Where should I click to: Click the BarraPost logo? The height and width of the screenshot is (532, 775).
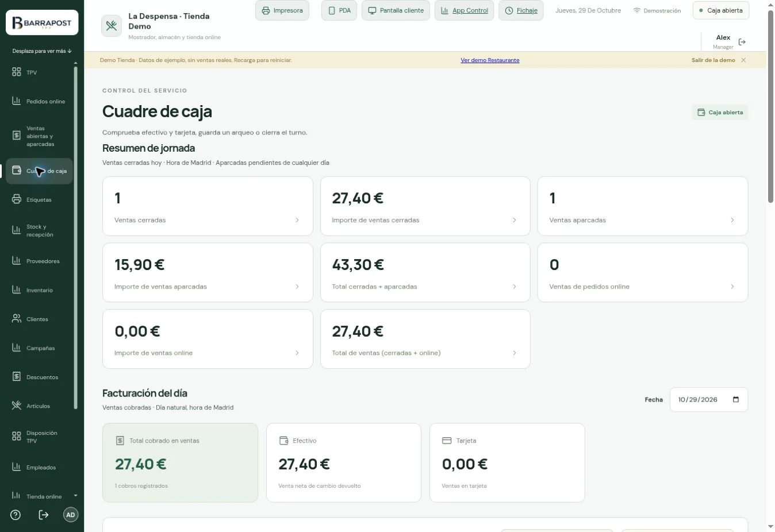point(42,24)
